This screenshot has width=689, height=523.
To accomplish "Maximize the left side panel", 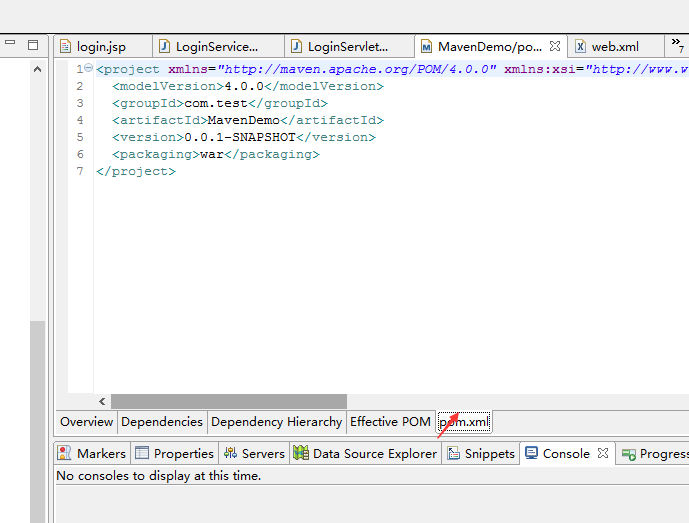I will click(33, 45).
